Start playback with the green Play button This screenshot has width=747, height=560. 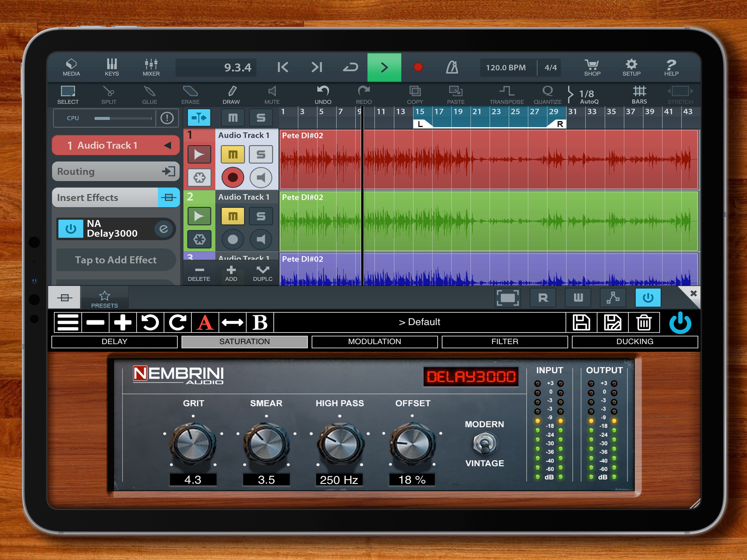[384, 67]
